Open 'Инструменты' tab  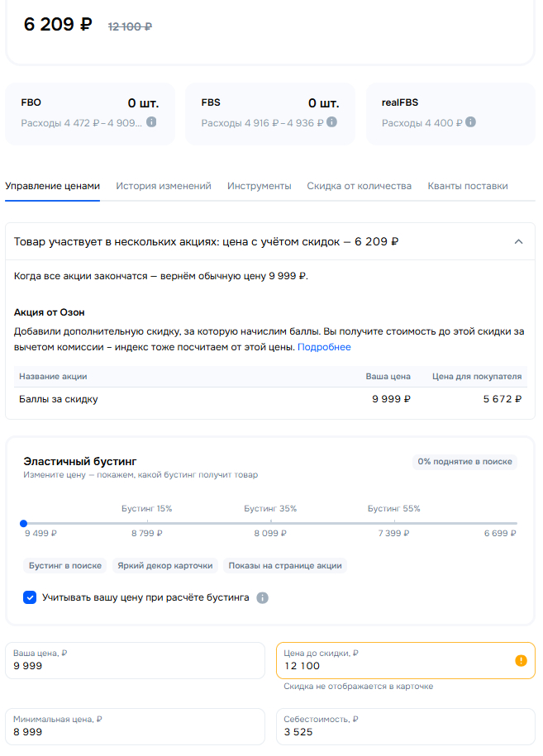[259, 186]
